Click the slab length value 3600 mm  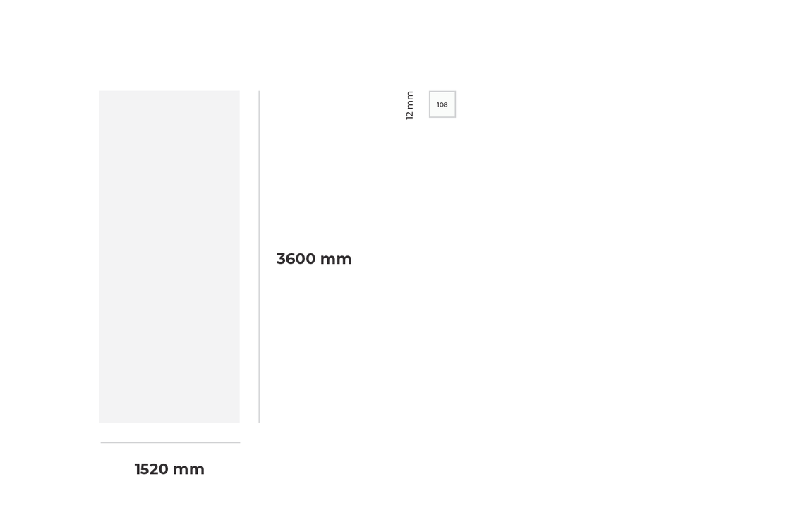[x=314, y=259]
